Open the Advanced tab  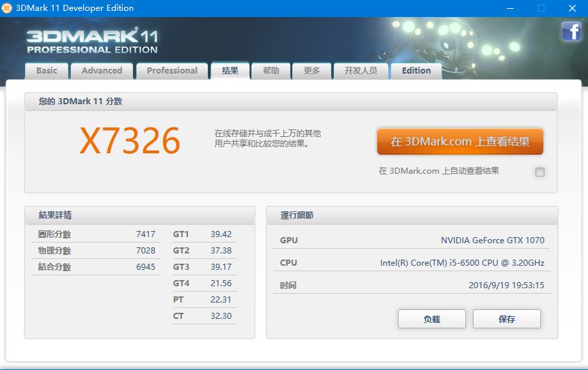coord(102,70)
